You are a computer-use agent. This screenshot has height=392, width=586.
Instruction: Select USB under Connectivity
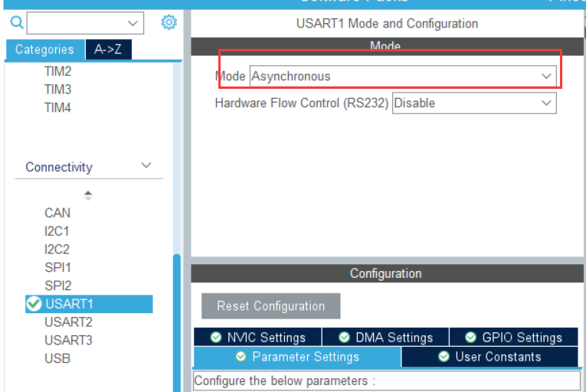tap(57, 358)
